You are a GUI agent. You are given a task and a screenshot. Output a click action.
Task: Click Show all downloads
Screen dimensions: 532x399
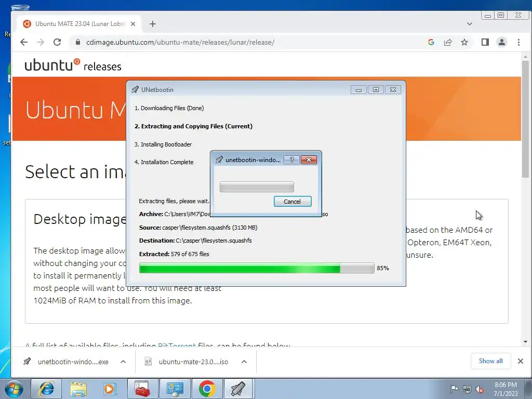[490, 361]
